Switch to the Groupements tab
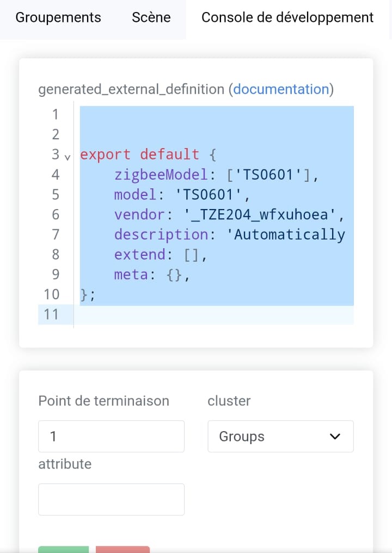The image size is (392, 553). 58,17
